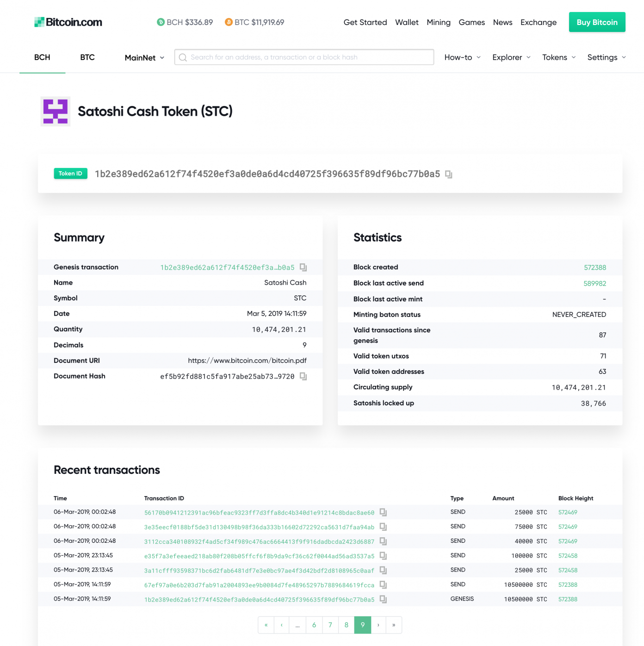Open the Tokens menu

tap(558, 57)
